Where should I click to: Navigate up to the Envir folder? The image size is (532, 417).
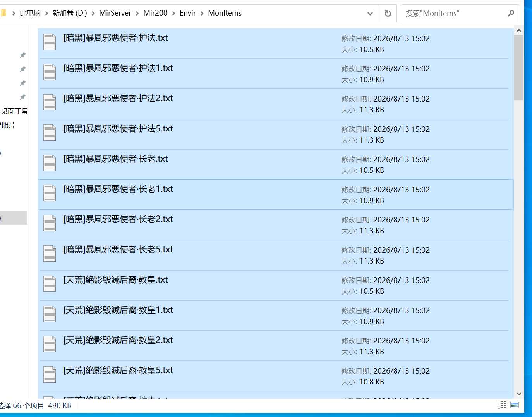[188, 13]
